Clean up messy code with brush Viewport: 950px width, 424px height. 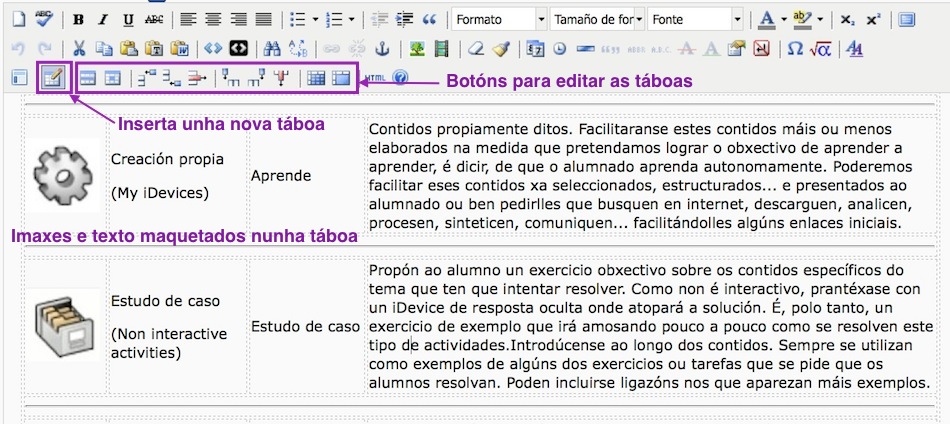point(502,48)
